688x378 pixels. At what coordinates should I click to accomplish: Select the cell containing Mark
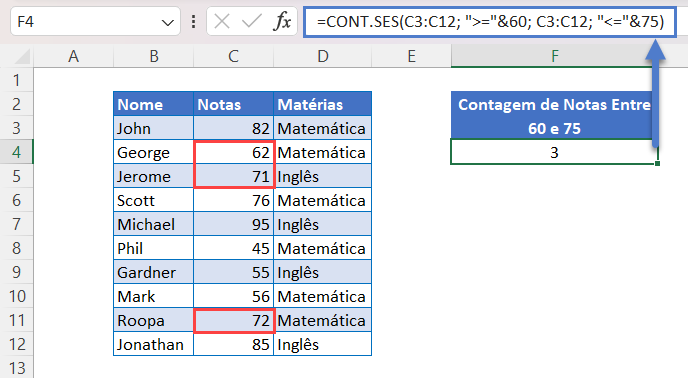154,296
